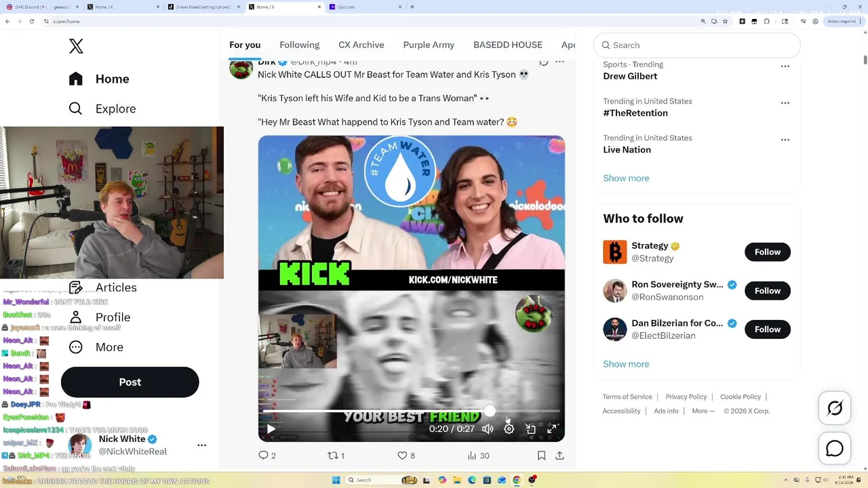Open Strategy profile avatar
The width and height of the screenshot is (868, 488).
click(x=615, y=252)
